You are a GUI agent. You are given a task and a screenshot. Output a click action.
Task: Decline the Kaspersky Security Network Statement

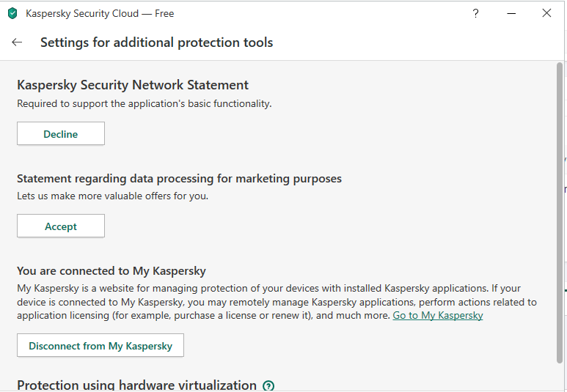(61, 134)
